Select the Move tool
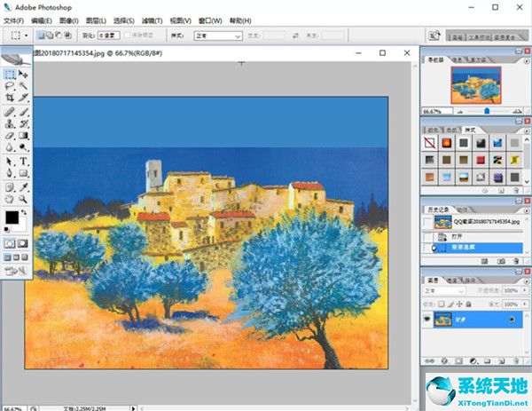The height and width of the screenshot is (411, 532). [x=23, y=74]
